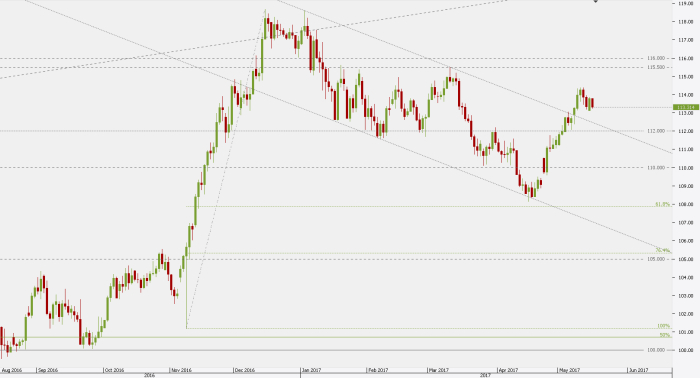Click Nov 2016 on the time axis
Screen dimensions: 700x378
[182, 370]
